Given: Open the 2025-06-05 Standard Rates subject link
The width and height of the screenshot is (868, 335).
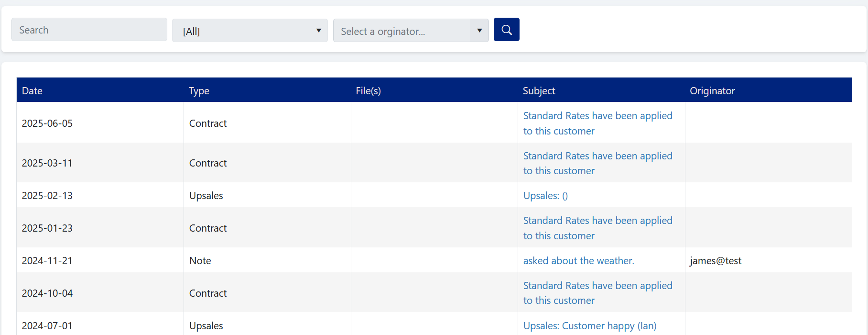Looking at the screenshot, I should pyautogui.click(x=597, y=116).
